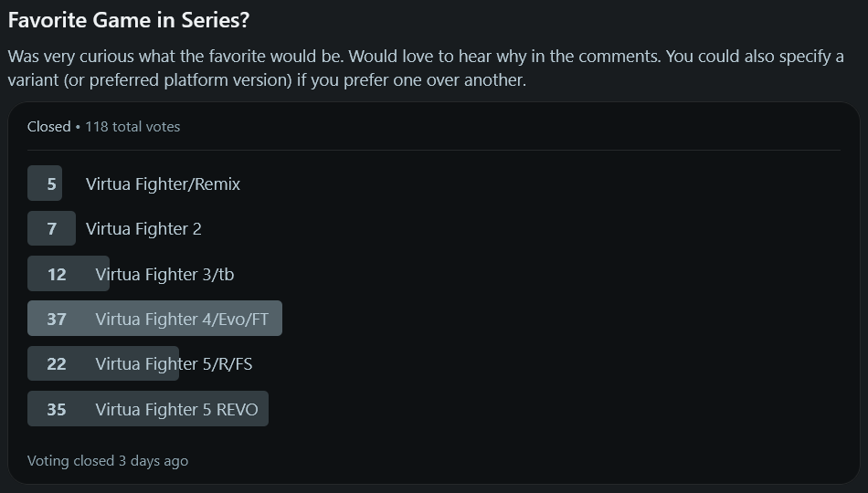Click the Voting closed 3 days ago text
The image size is (868, 493).
(x=108, y=460)
